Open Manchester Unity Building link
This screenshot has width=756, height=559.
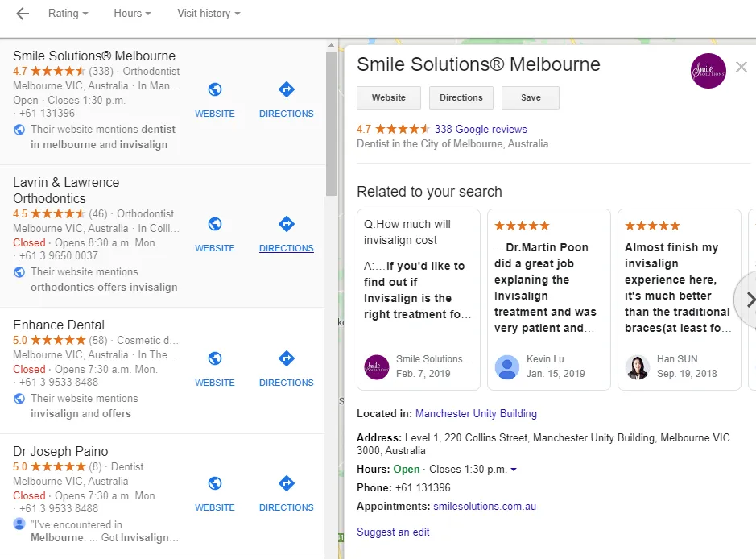point(476,414)
